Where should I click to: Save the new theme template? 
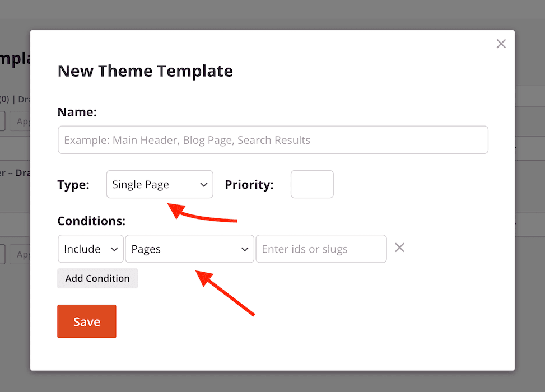(86, 321)
